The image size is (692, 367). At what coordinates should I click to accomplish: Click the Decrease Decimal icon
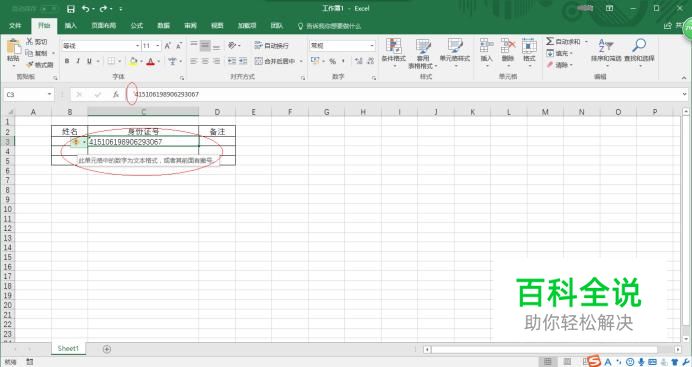pos(371,61)
